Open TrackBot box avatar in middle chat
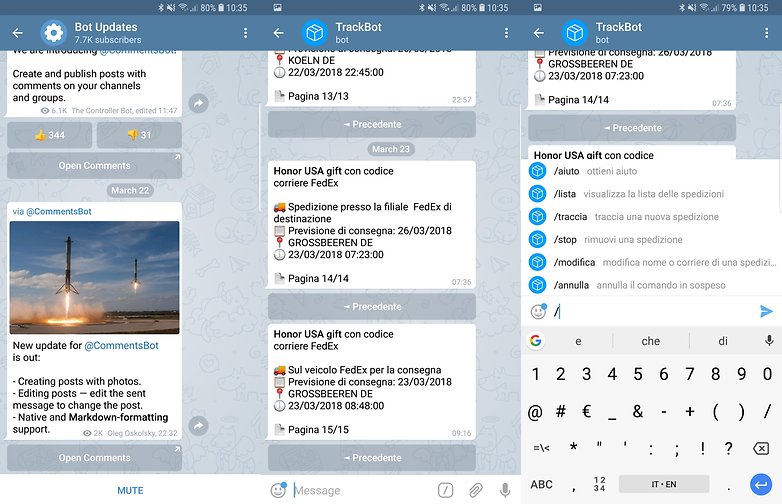 click(x=314, y=33)
